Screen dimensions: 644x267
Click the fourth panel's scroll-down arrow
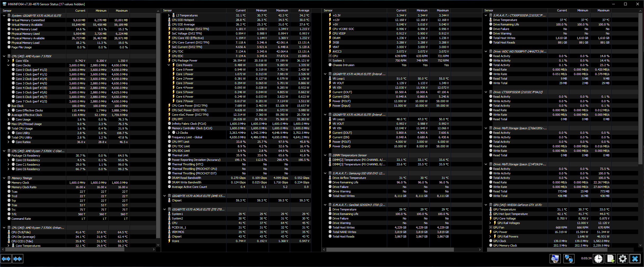641,245
